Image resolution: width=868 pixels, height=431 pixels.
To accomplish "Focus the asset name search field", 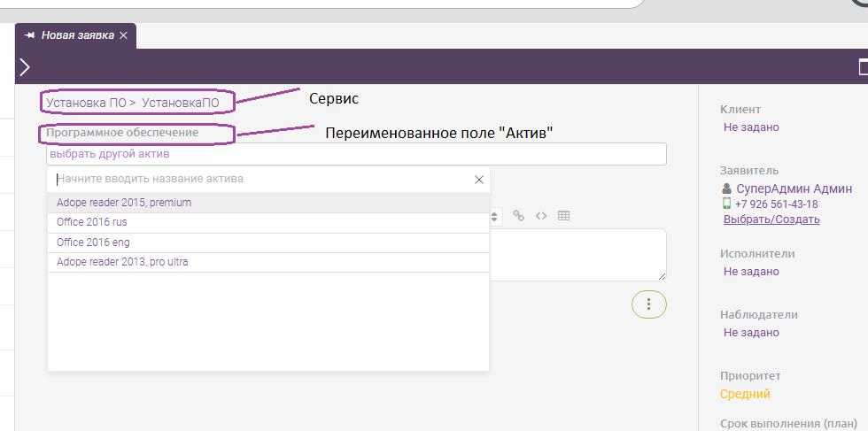I will [261, 179].
